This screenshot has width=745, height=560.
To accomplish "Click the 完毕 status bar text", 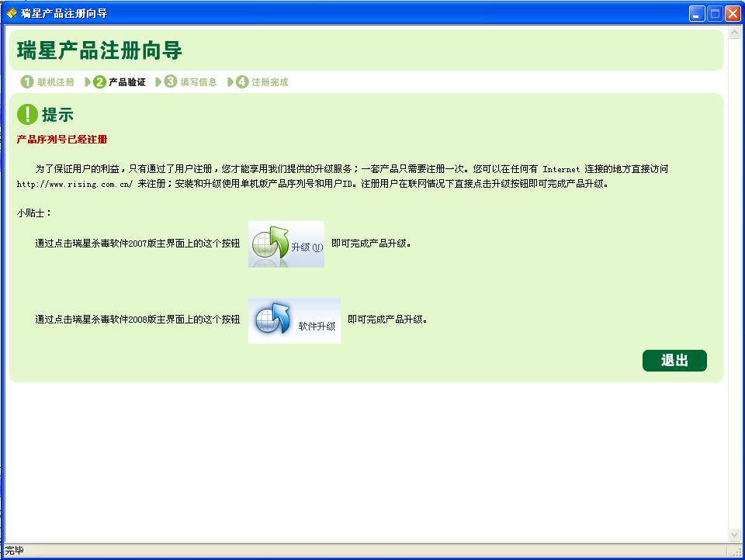I will [14, 551].
